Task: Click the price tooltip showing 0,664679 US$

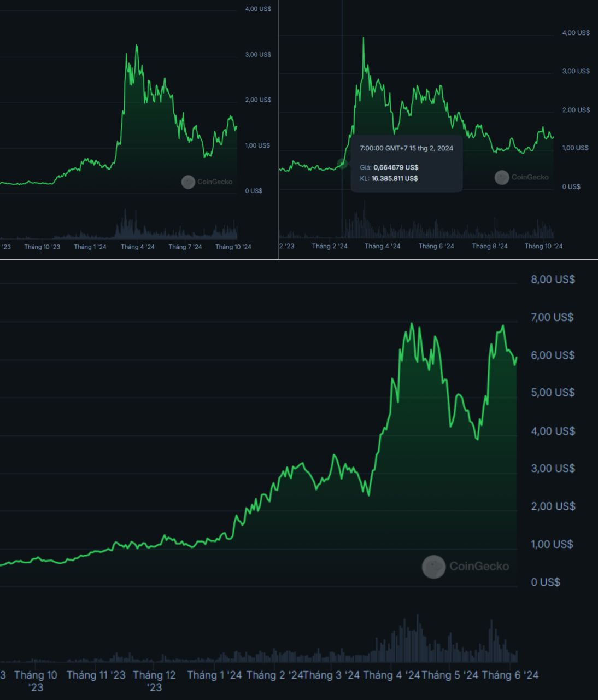Action: pos(395,167)
